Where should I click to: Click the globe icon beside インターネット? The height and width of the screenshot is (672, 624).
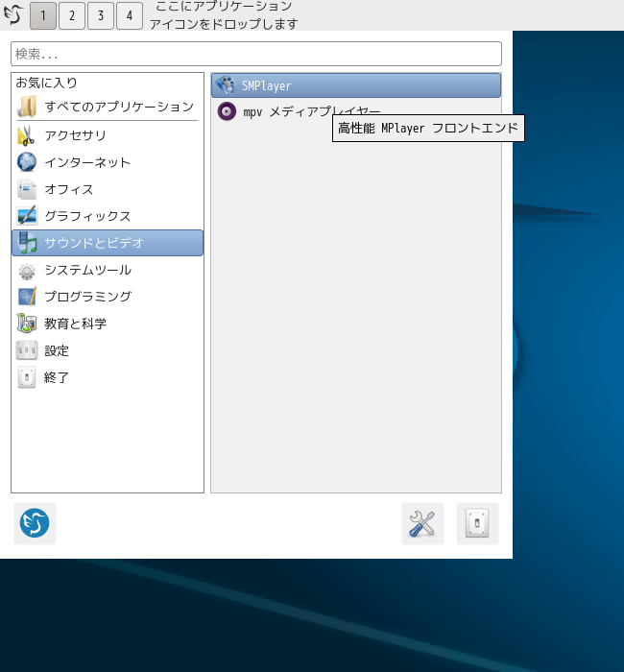27,162
